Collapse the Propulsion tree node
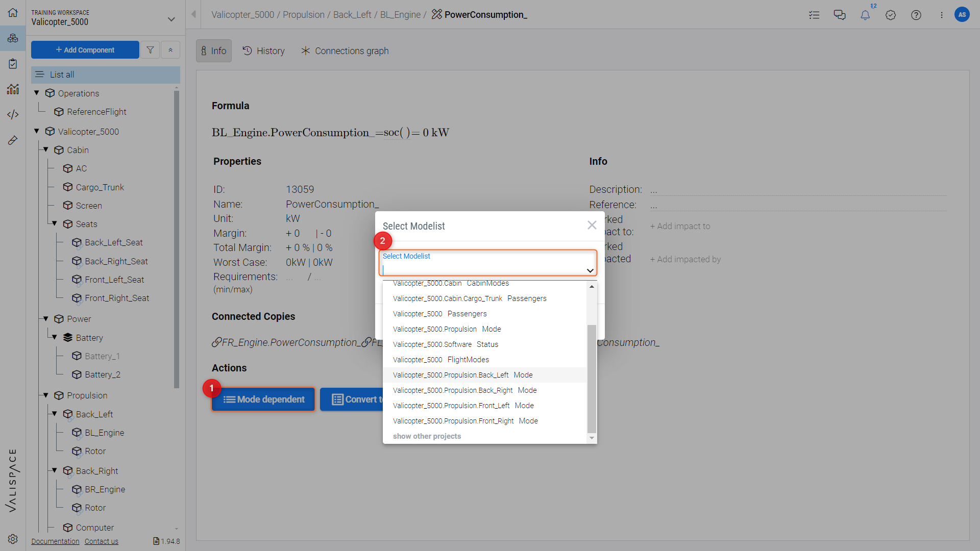 pyautogui.click(x=46, y=395)
